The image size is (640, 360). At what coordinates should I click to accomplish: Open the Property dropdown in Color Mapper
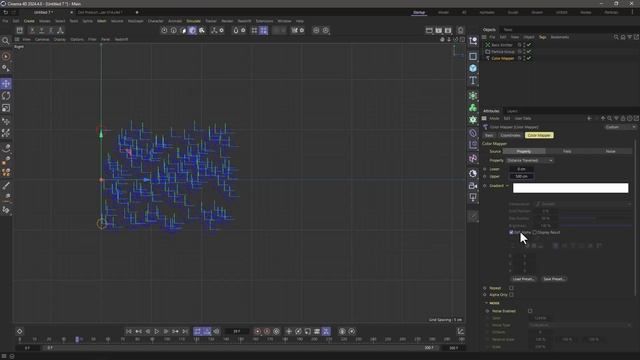point(530,160)
